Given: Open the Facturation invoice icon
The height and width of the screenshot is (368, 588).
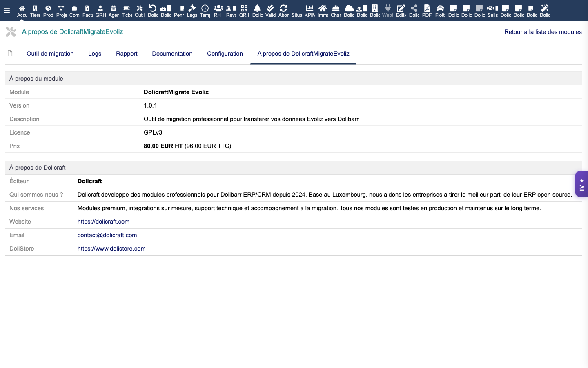Looking at the screenshot, I should (x=87, y=8).
